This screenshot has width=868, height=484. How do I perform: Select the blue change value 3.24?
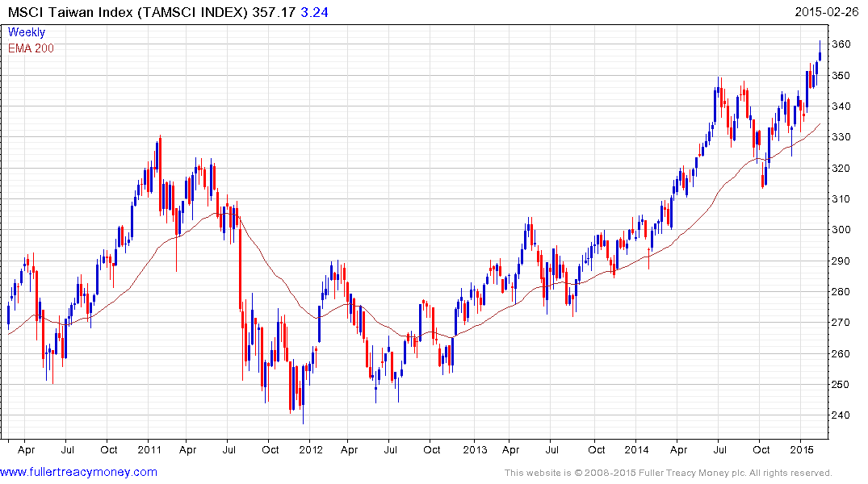[314, 12]
